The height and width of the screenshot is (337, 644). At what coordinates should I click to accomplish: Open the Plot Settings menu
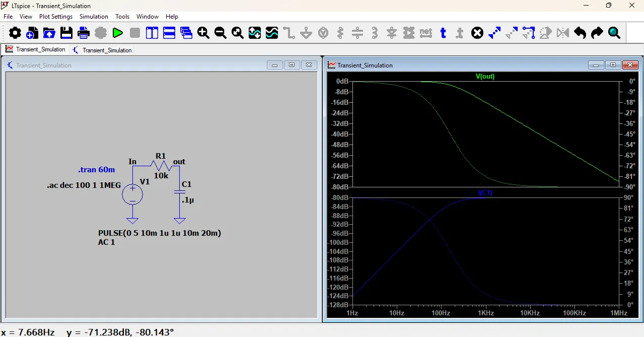[x=56, y=17]
